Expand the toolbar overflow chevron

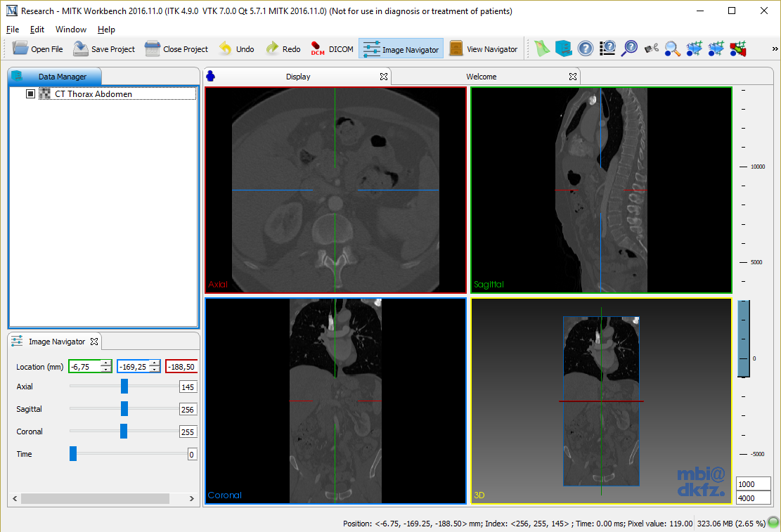775,48
